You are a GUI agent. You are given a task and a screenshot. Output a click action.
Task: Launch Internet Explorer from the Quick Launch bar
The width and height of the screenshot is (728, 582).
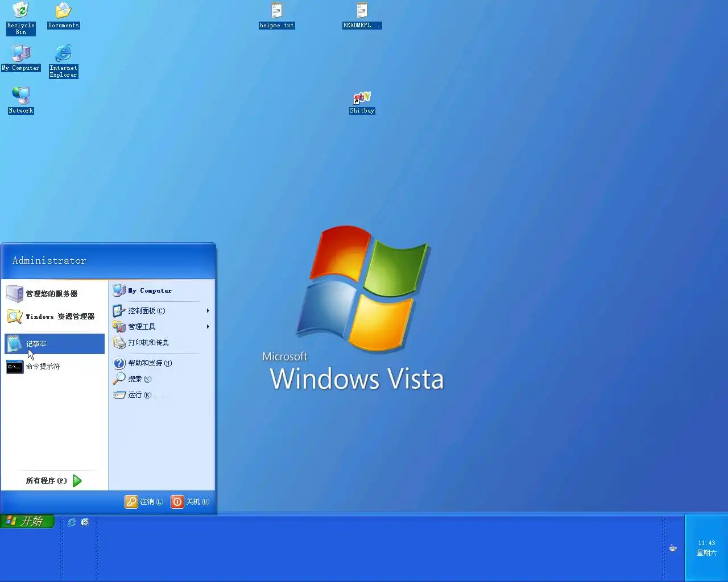tap(72, 522)
